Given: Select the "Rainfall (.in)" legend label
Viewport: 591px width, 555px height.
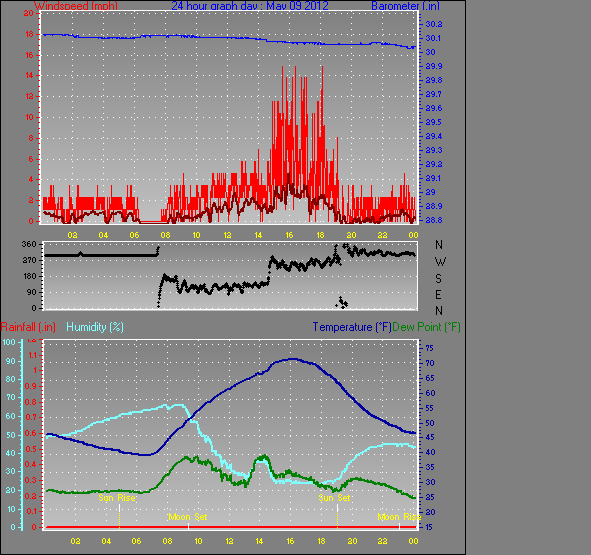Looking at the screenshot, I should pyautogui.click(x=28, y=327).
